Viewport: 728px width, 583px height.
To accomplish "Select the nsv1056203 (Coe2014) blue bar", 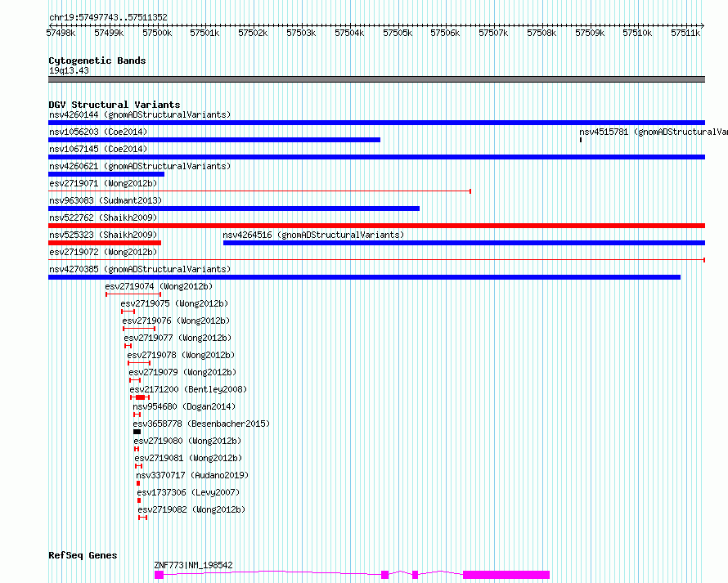I will pyautogui.click(x=214, y=140).
